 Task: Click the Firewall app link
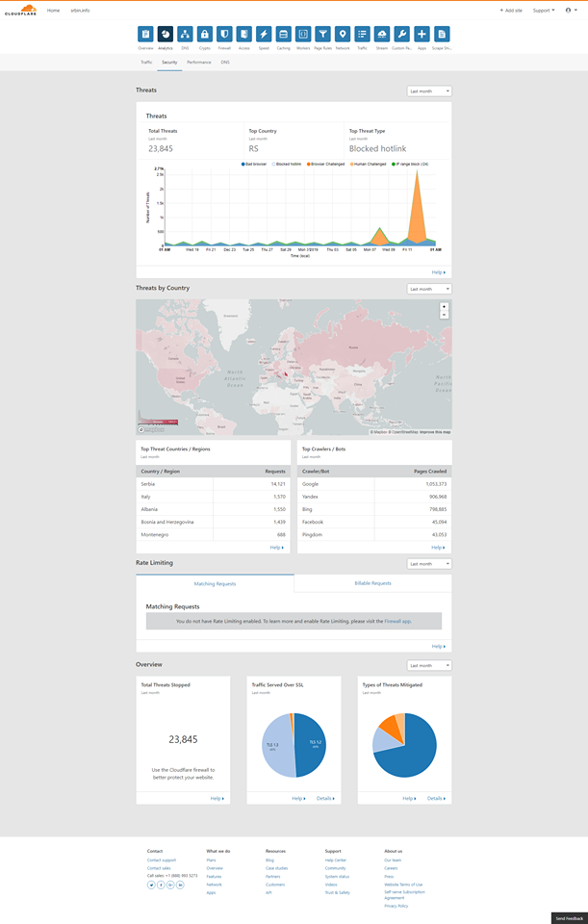click(397, 622)
